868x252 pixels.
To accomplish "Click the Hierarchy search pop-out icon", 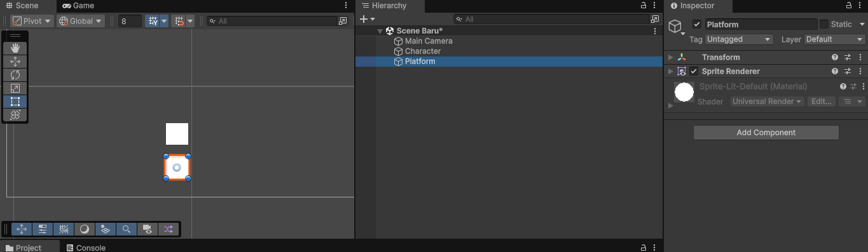I will 655,20.
